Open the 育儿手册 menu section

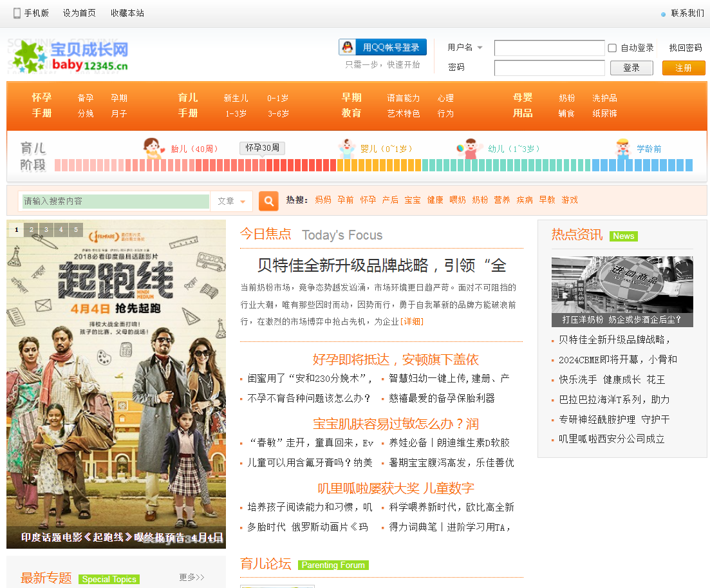pyautogui.click(x=188, y=105)
